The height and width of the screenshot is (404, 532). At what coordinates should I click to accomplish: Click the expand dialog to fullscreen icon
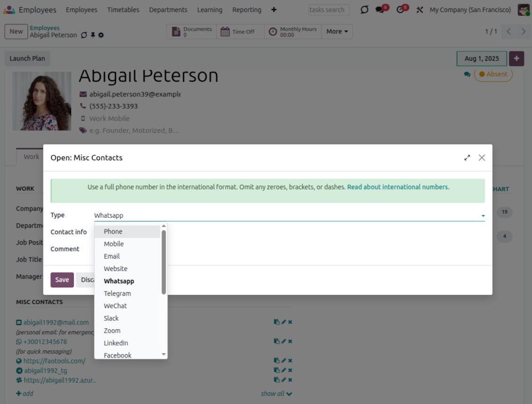click(467, 158)
